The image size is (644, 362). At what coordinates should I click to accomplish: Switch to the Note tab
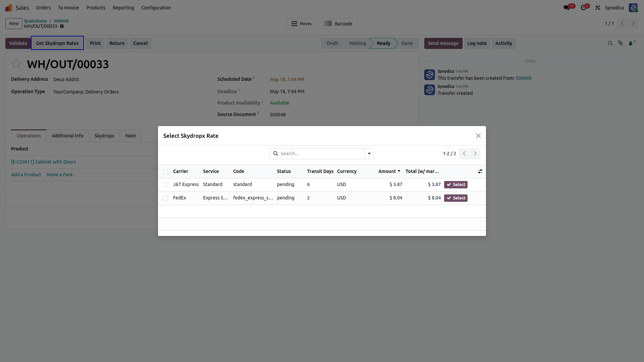[130, 136]
